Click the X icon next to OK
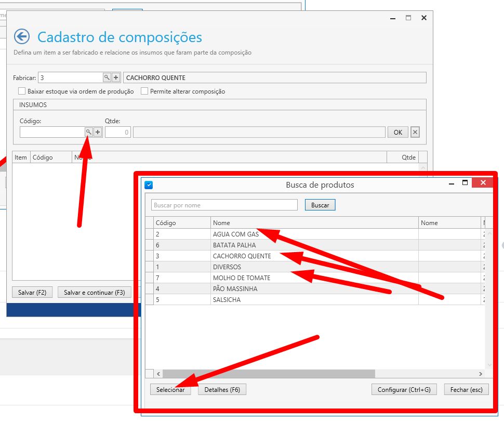The image size is (504, 421). click(x=415, y=132)
